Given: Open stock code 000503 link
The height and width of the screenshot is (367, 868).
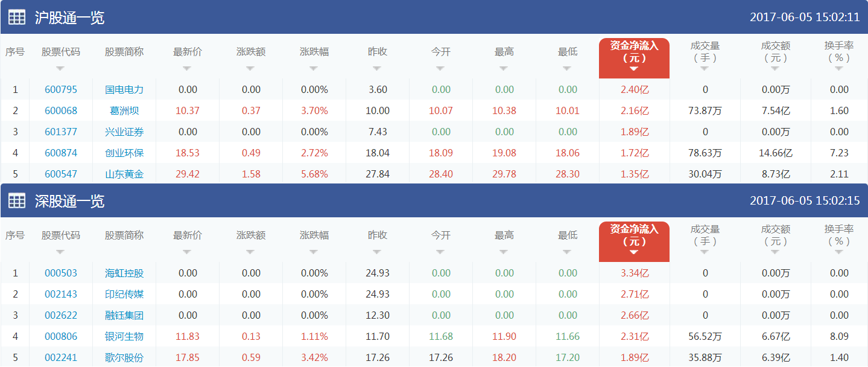Looking at the screenshot, I should point(61,273).
